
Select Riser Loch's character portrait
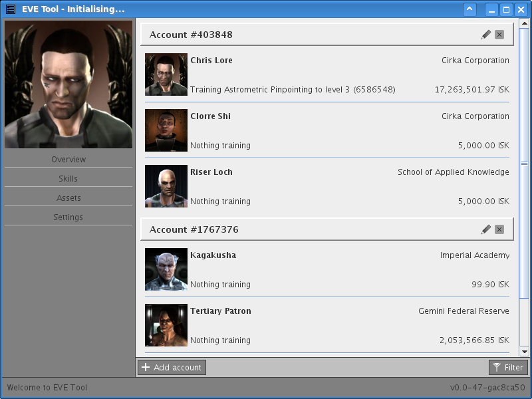(x=166, y=186)
